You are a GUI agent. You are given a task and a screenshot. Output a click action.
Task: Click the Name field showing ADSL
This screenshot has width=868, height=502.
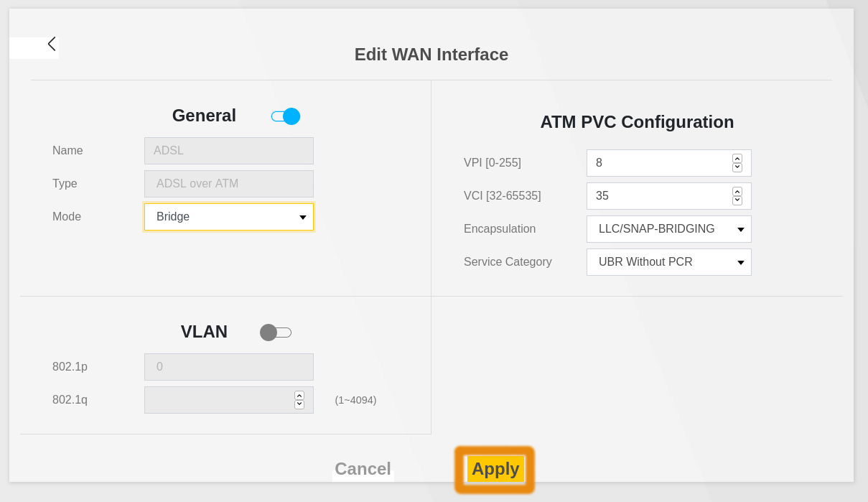[229, 151]
